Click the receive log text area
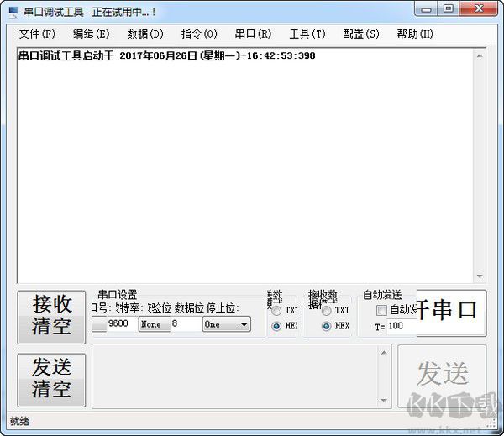Screen dimensions: 504x436 246,165
